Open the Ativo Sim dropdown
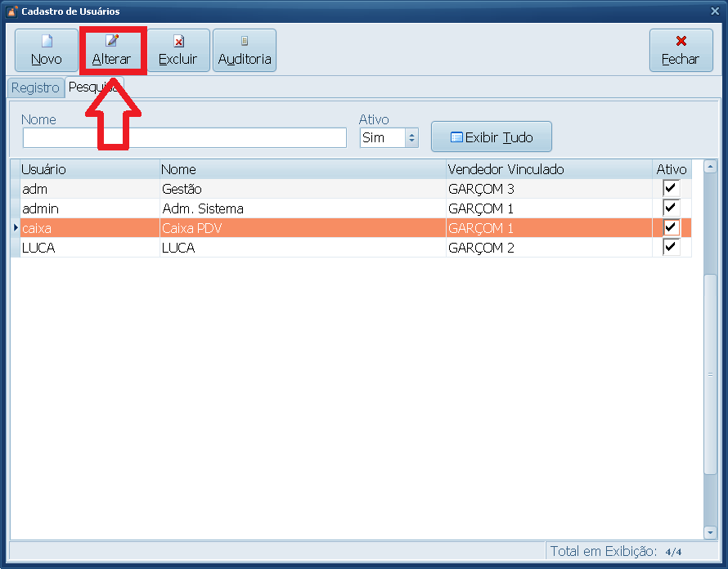Image resolution: width=728 pixels, height=569 pixels. click(x=411, y=138)
